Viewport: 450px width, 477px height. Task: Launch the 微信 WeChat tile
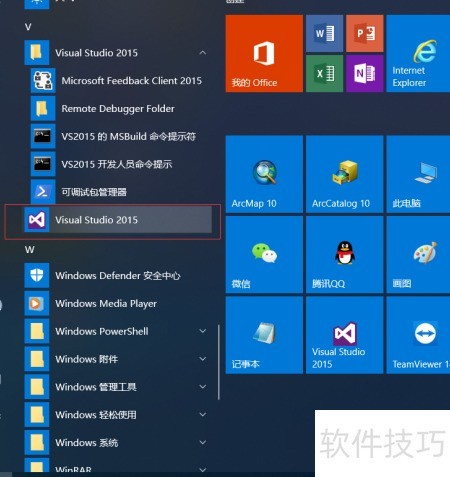point(264,255)
